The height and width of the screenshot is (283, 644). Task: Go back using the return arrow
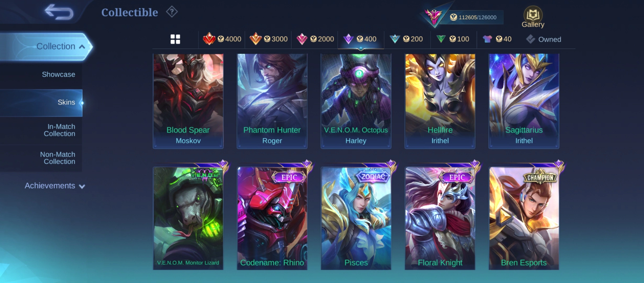coord(59,12)
